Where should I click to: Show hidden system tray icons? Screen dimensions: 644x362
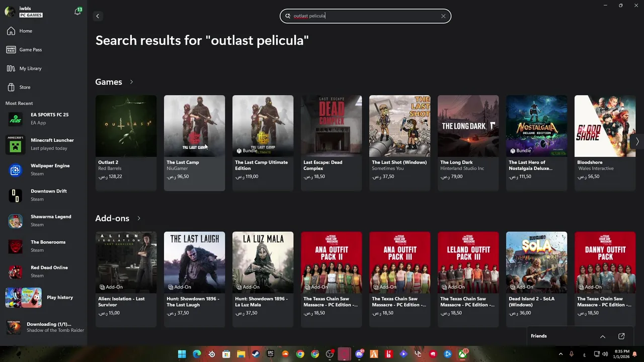pos(560,354)
